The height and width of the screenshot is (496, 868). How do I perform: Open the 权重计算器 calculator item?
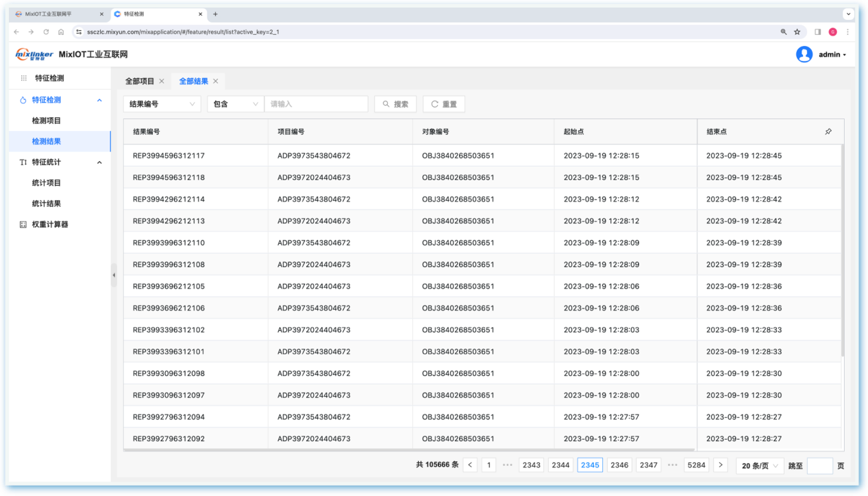click(x=49, y=224)
